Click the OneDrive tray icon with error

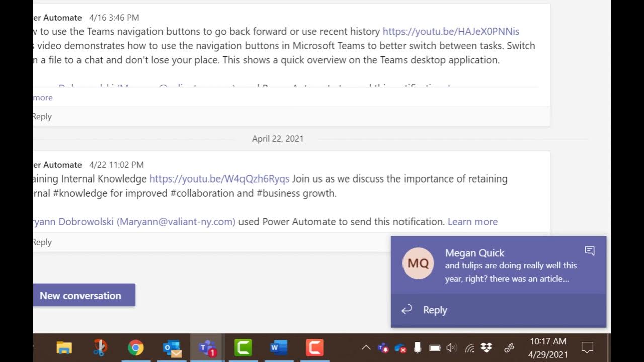click(x=400, y=347)
